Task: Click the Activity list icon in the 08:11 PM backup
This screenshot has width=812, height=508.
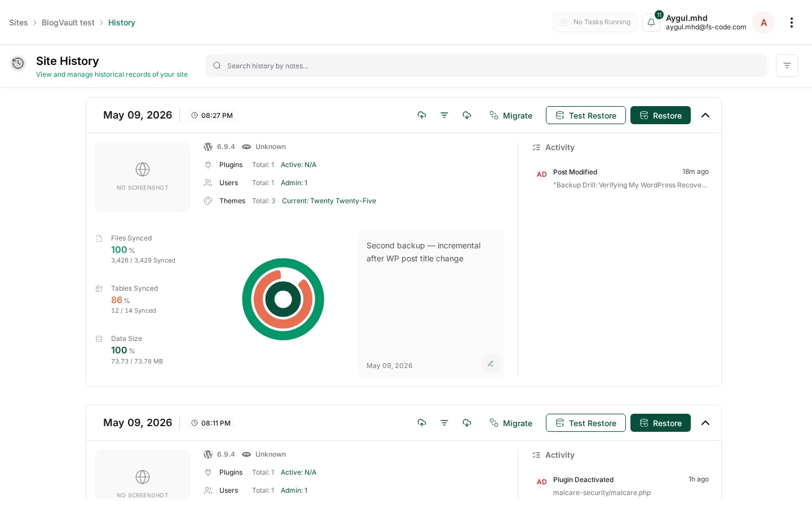Action: [x=536, y=455]
